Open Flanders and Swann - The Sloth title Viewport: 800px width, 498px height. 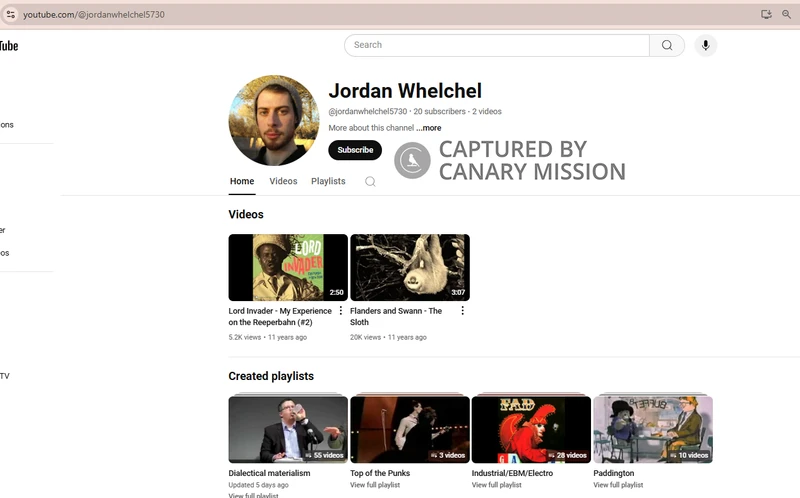[396, 316]
